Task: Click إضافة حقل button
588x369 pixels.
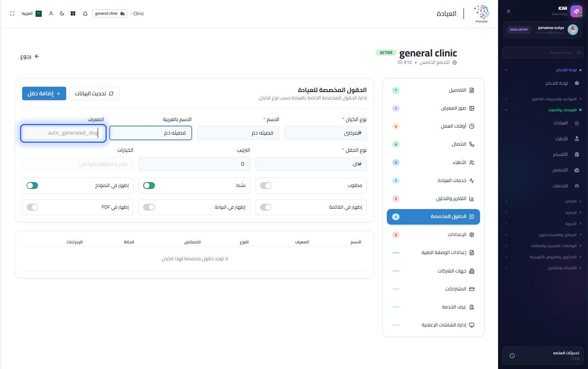Action: (44, 94)
